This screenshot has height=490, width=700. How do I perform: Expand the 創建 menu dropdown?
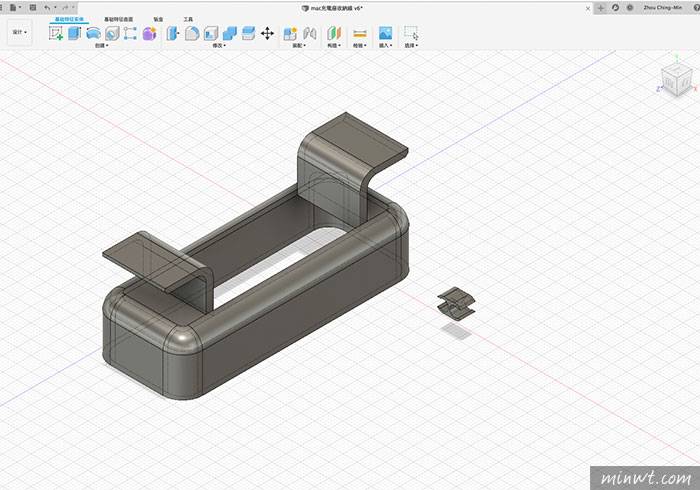[x=101, y=45]
